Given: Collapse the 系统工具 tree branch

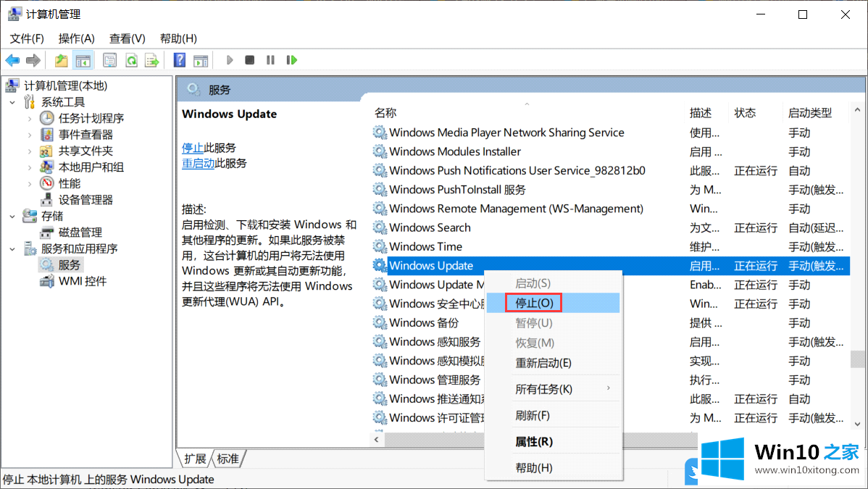Looking at the screenshot, I should tap(12, 102).
